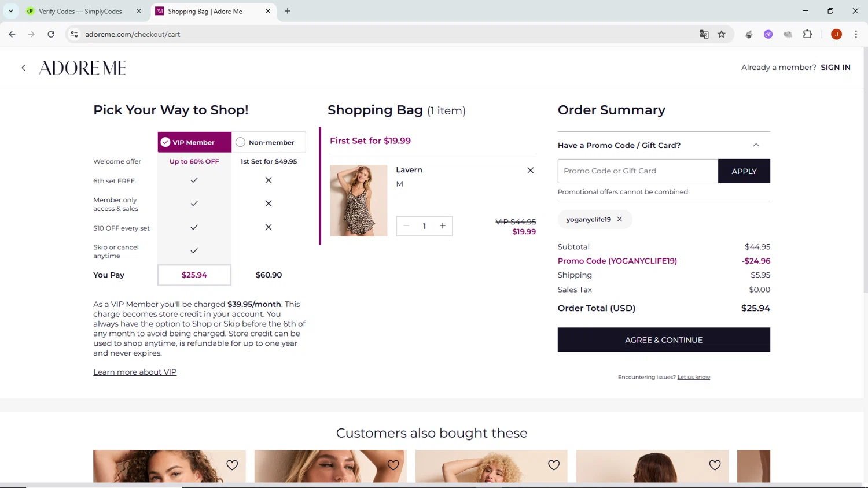This screenshot has height=488, width=868.
Task: Open Learn more about VIP link
Action: coord(135,372)
